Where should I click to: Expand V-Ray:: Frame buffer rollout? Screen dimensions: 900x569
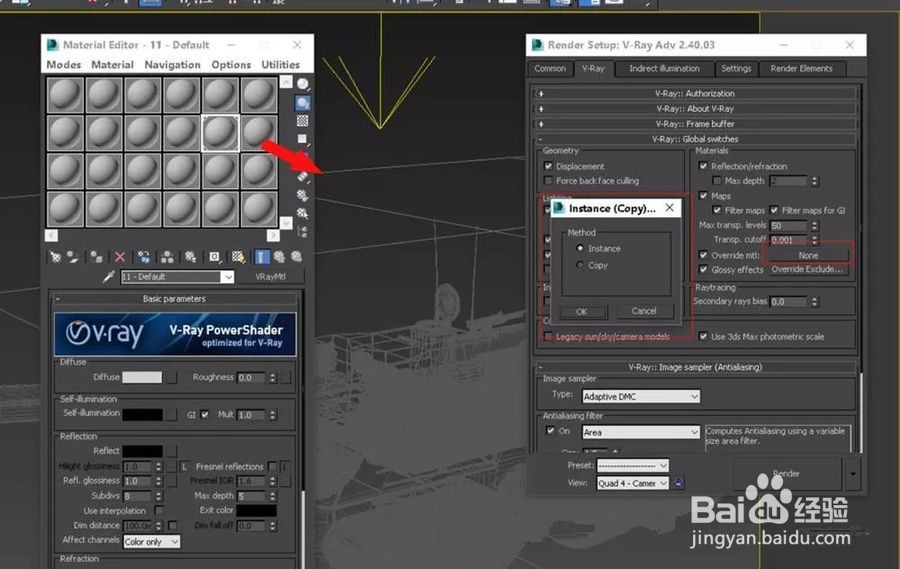tap(695, 124)
